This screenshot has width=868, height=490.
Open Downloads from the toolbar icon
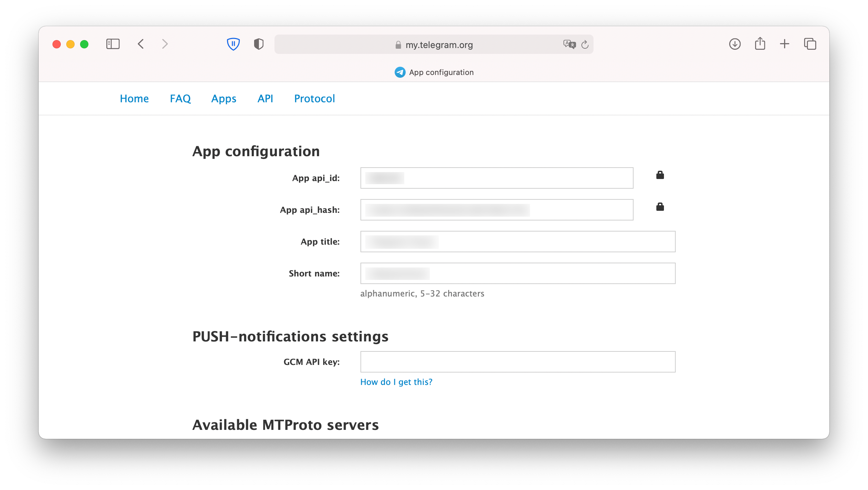[x=735, y=44]
